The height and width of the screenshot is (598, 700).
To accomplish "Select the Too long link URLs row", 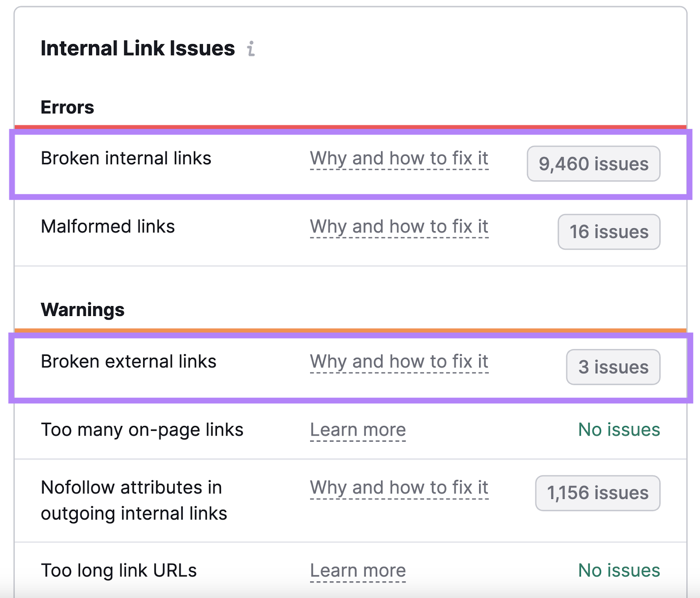I will [119, 570].
